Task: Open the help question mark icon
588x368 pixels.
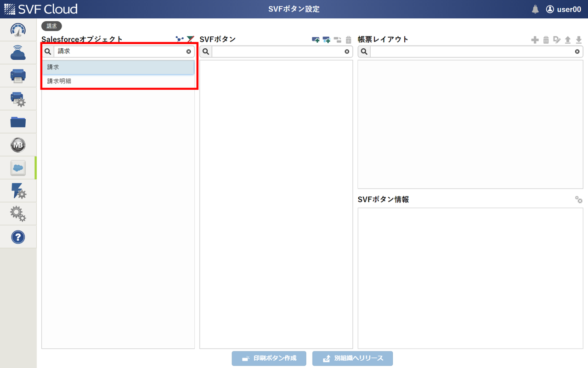Action: pos(18,237)
